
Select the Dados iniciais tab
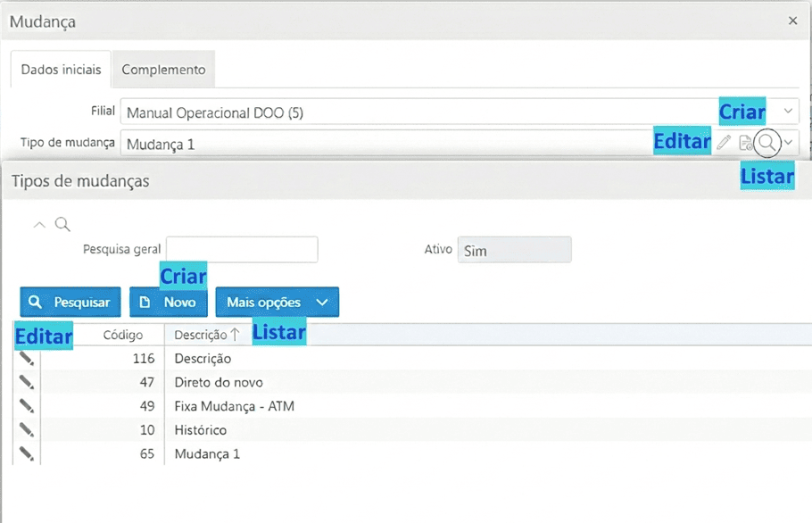pos(61,70)
